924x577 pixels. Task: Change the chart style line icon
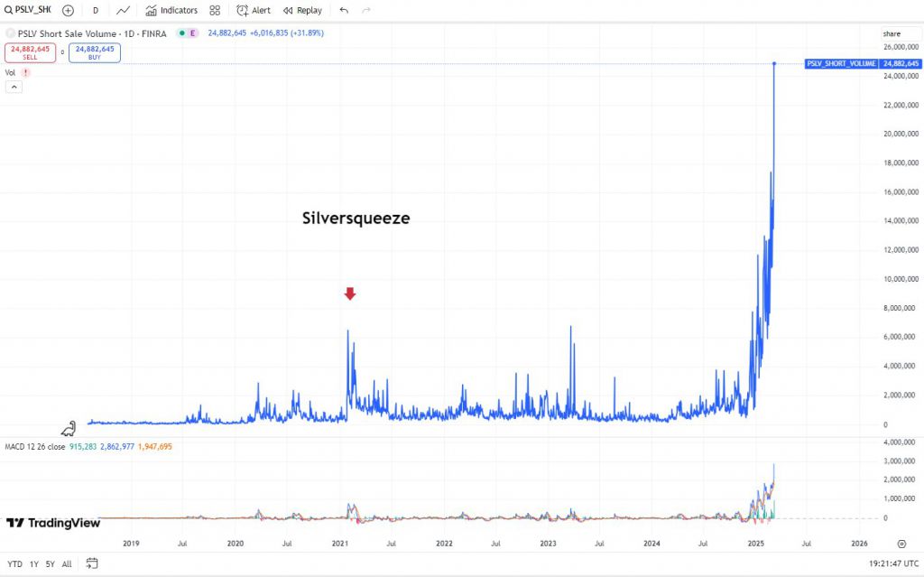123,10
